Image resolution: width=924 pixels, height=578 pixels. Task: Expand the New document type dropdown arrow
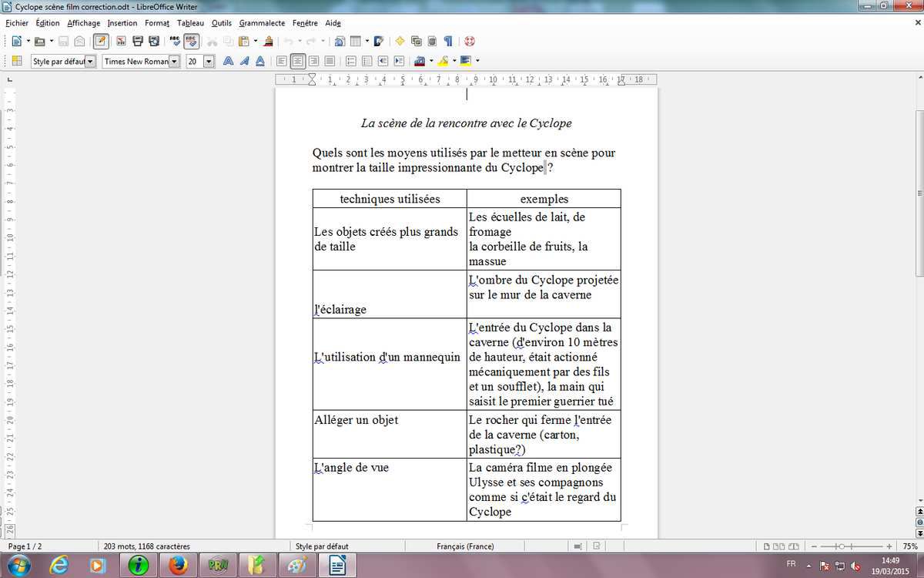point(28,41)
